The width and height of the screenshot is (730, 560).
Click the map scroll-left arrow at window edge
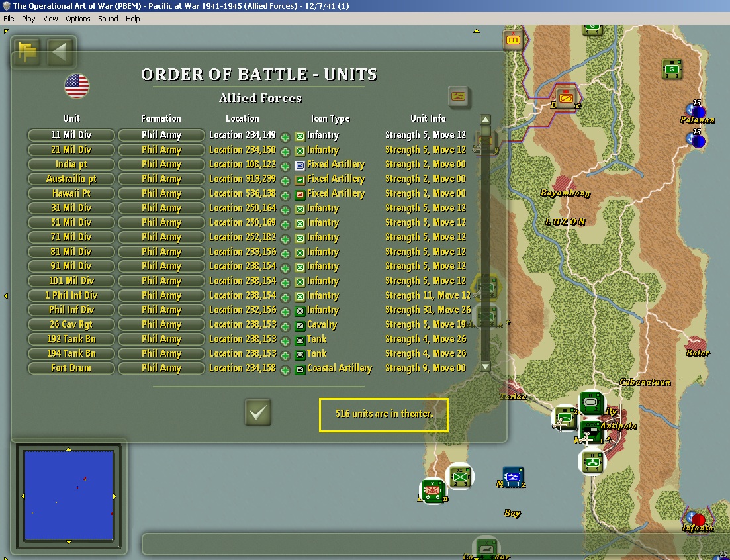pyautogui.click(x=5, y=296)
